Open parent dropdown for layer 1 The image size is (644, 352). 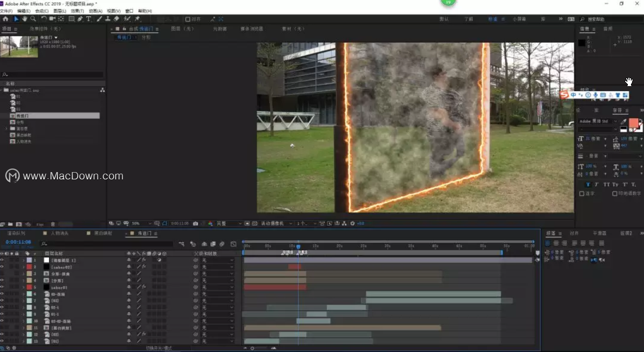[217, 260]
